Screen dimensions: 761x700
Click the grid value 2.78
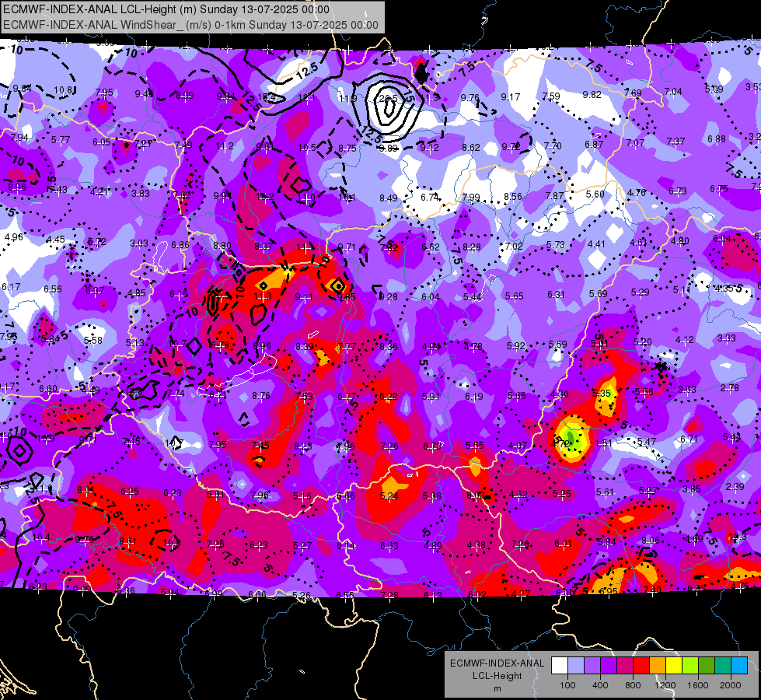click(x=729, y=387)
